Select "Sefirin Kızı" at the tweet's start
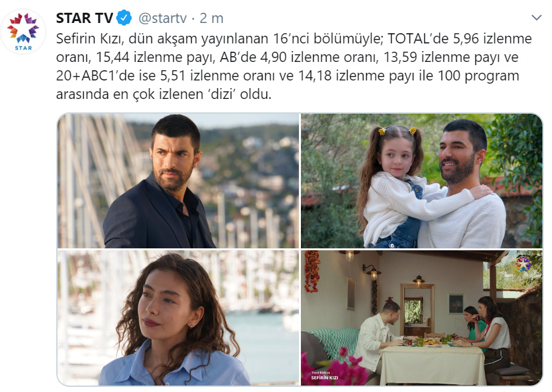The width and height of the screenshot is (552, 392). (90, 39)
